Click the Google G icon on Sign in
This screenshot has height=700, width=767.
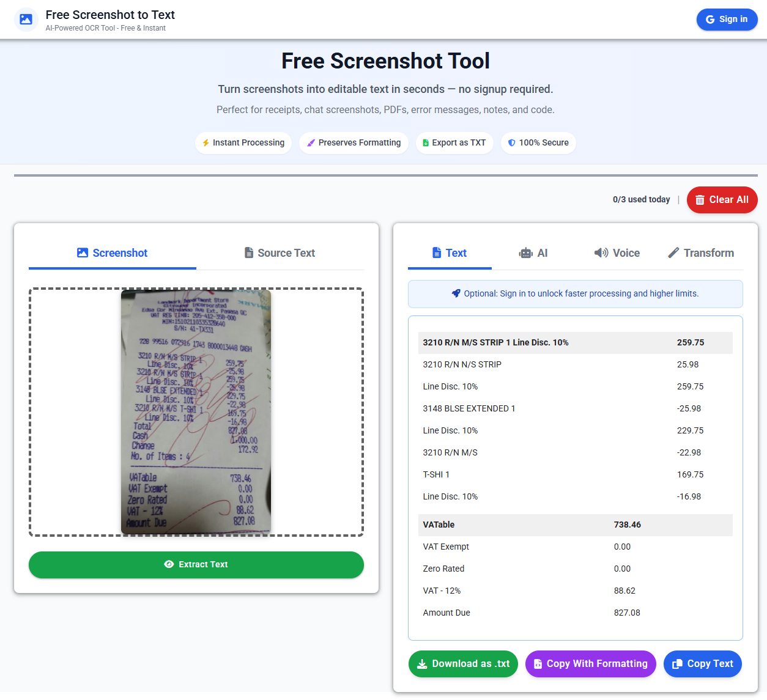(x=710, y=19)
